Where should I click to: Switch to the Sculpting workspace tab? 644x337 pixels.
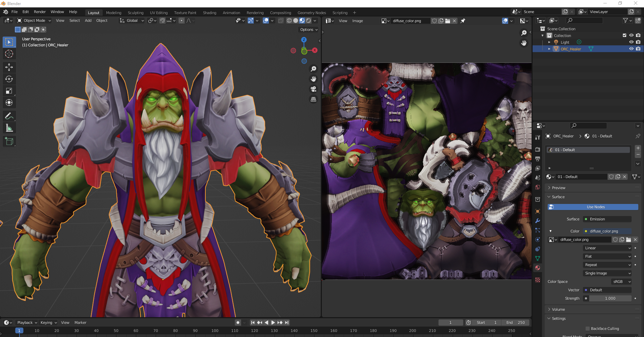136,13
